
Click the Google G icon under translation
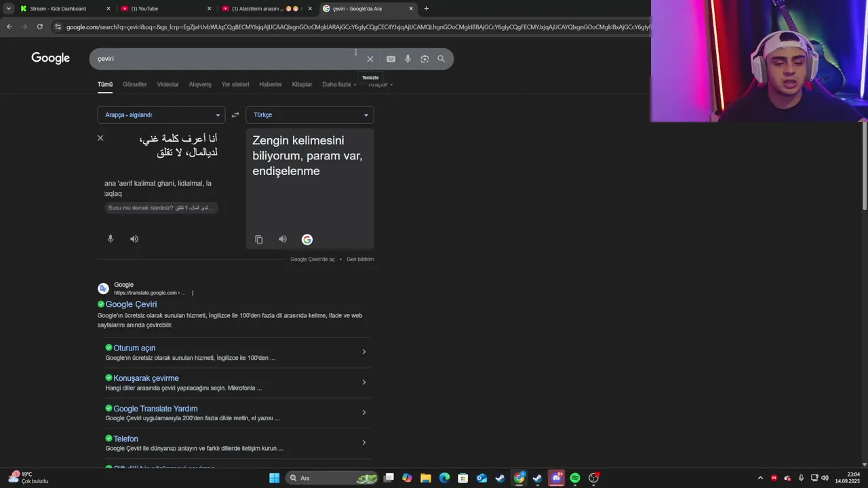click(x=307, y=239)
